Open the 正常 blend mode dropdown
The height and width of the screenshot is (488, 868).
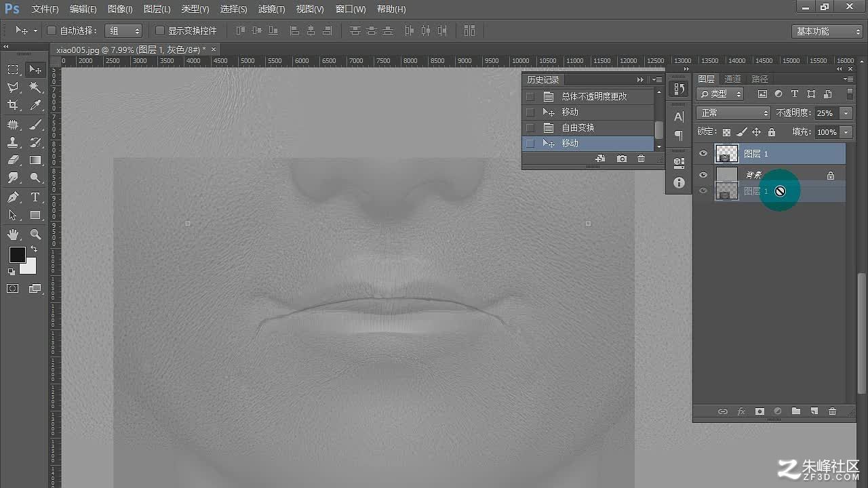pos(734,113)
